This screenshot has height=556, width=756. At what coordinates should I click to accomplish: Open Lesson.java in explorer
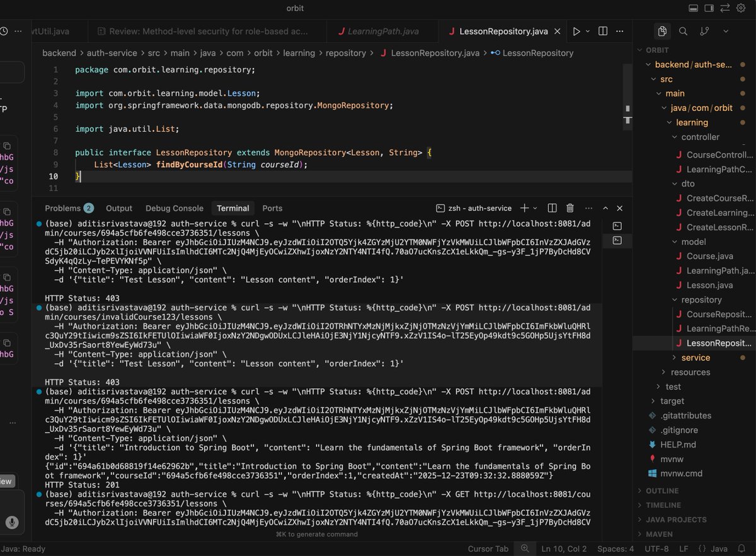tap(709, 285)
